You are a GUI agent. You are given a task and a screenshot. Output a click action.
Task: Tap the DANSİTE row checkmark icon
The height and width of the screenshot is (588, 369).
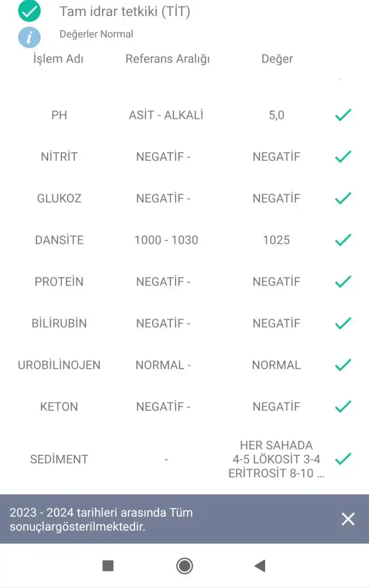point(343,240)
